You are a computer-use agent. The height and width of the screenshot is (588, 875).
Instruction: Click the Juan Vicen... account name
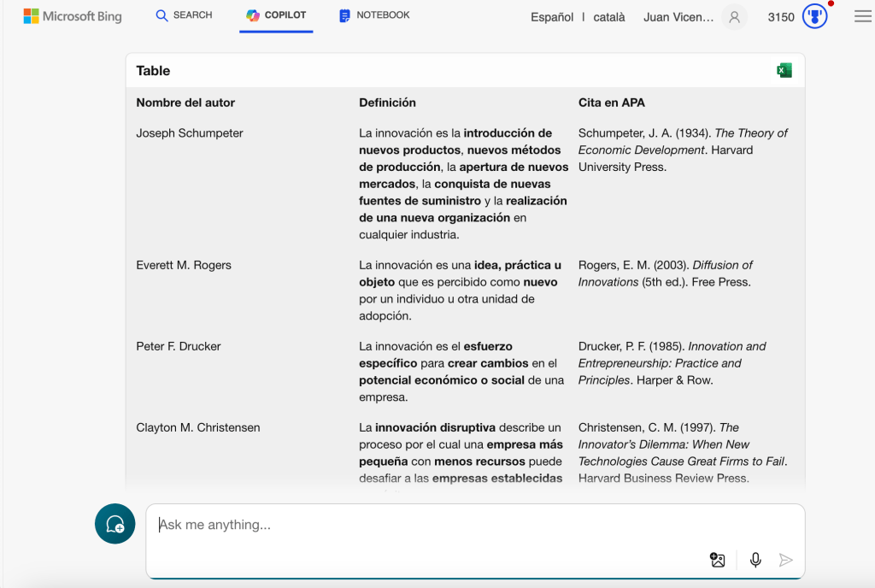click(x=678, y=17)
